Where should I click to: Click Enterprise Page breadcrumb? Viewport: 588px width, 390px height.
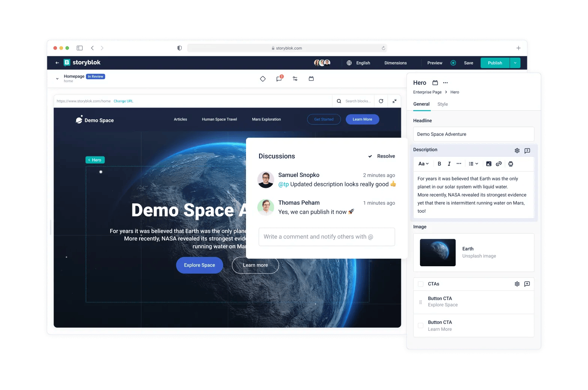427,92
